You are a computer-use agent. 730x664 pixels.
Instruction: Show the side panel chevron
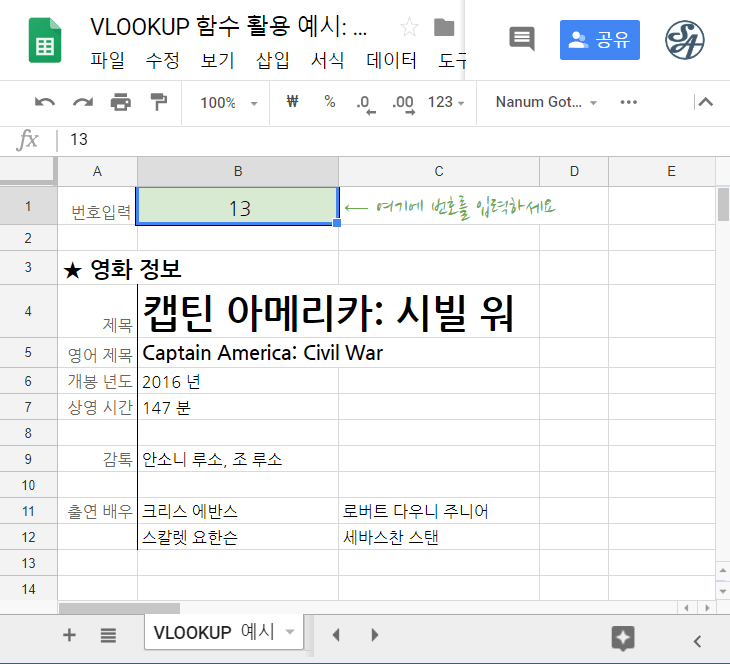(x=697, y=641)
